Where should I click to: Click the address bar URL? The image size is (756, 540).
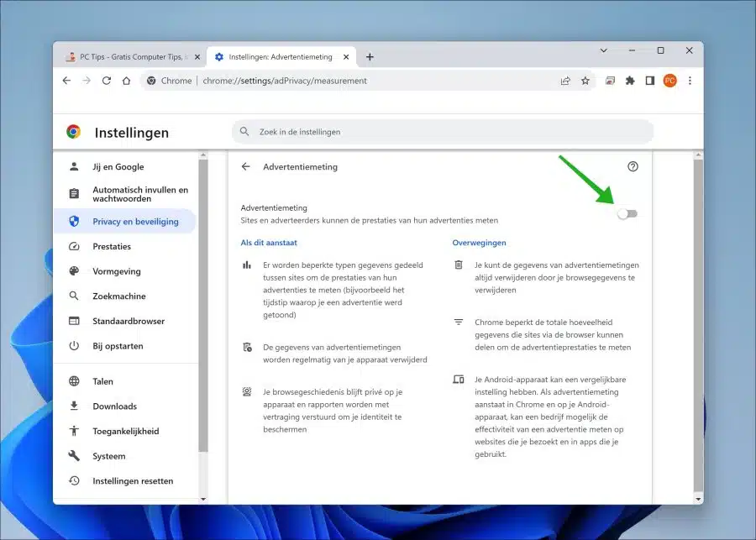click(285, 81)
